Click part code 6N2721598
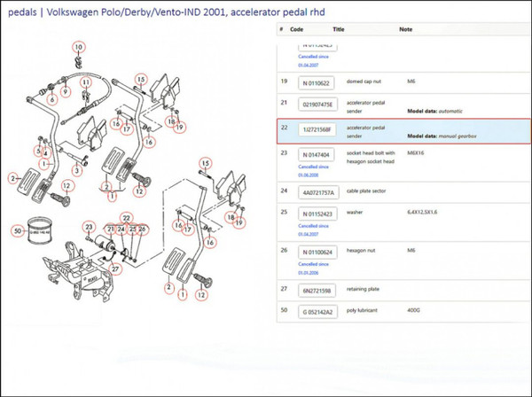This screenshot has width=532, height=397. tap(318, 290)
